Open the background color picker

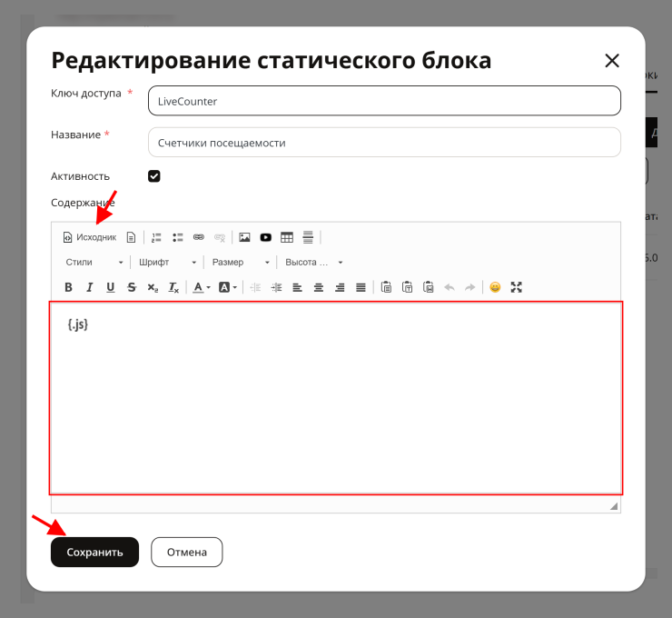point(228,287)
